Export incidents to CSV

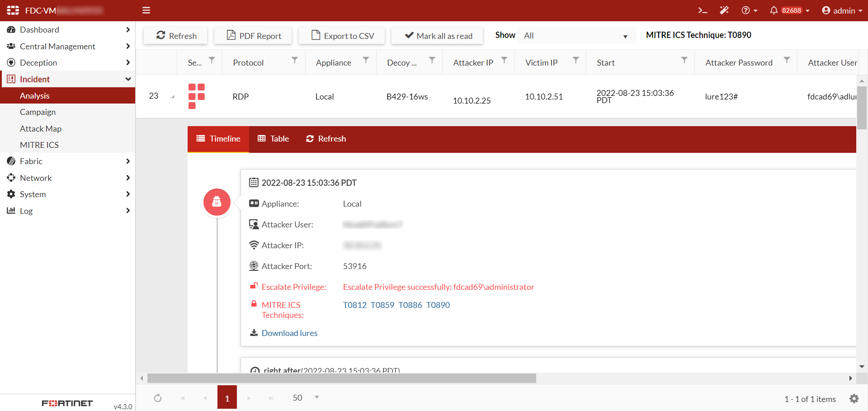pyautogui.click(x=342, y=36)
